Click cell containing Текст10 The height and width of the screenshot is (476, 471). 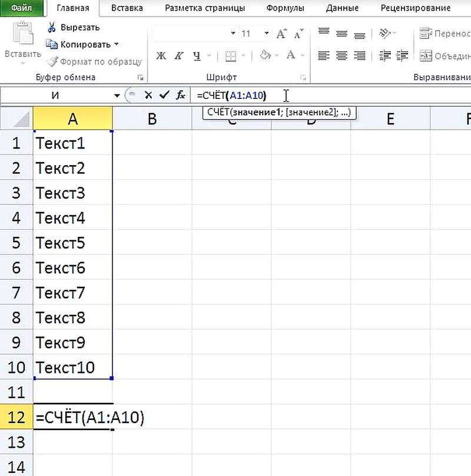[x=72, y=367]
